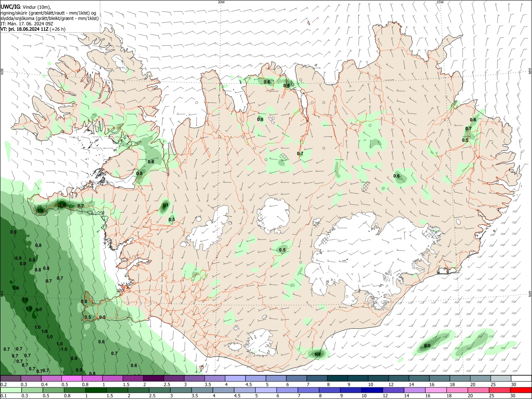The width and height of the screenshot is (532, 399).
Task: Click the slate blue 6–7 swatch, upper legend row
Action: (x=297, y=379)
